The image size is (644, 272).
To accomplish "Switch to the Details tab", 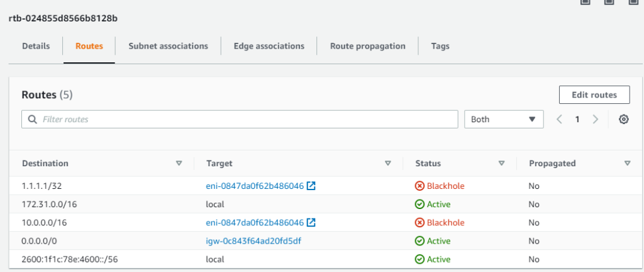I will coord(36,46).
